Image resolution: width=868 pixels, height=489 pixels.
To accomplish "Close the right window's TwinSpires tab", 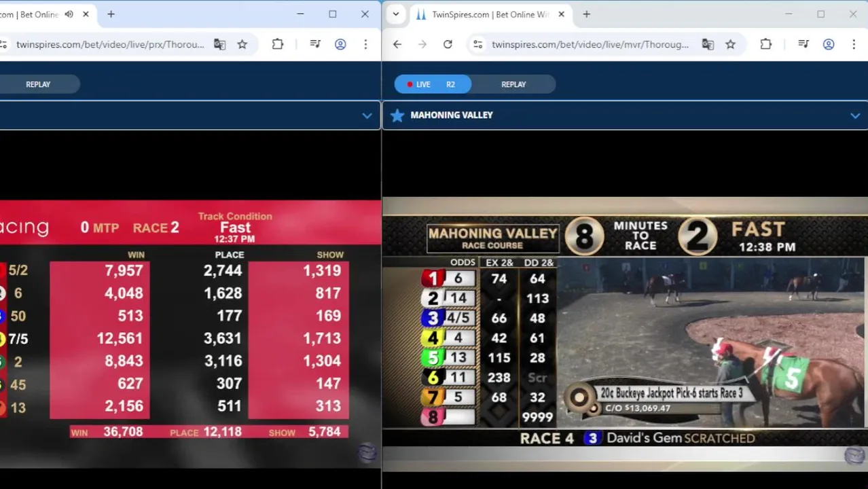I will tap(562, 14).
